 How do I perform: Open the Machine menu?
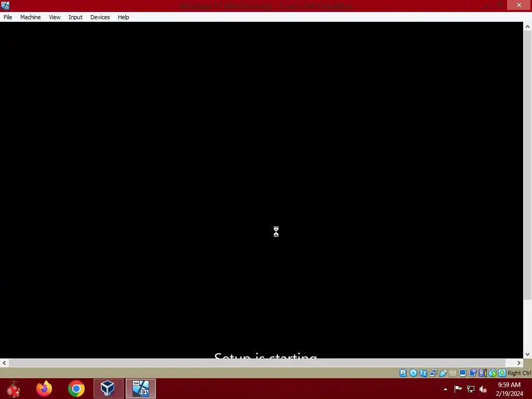coord(30,17)
